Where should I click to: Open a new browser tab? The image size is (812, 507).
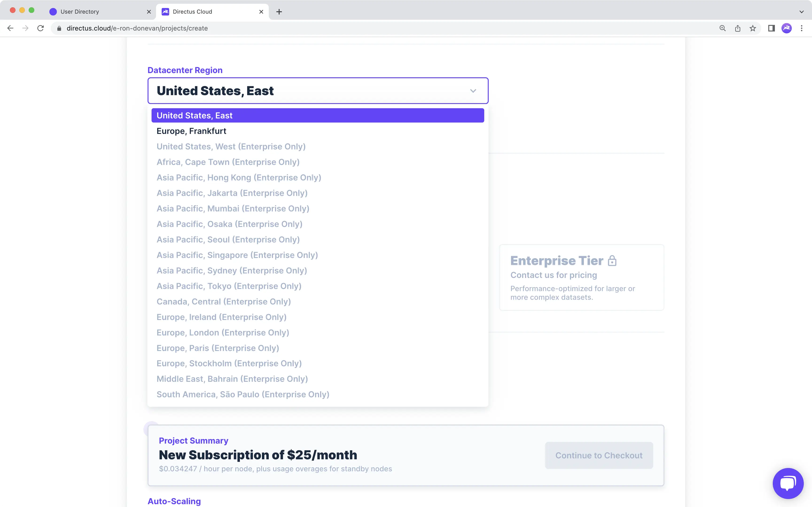(279, 12)
